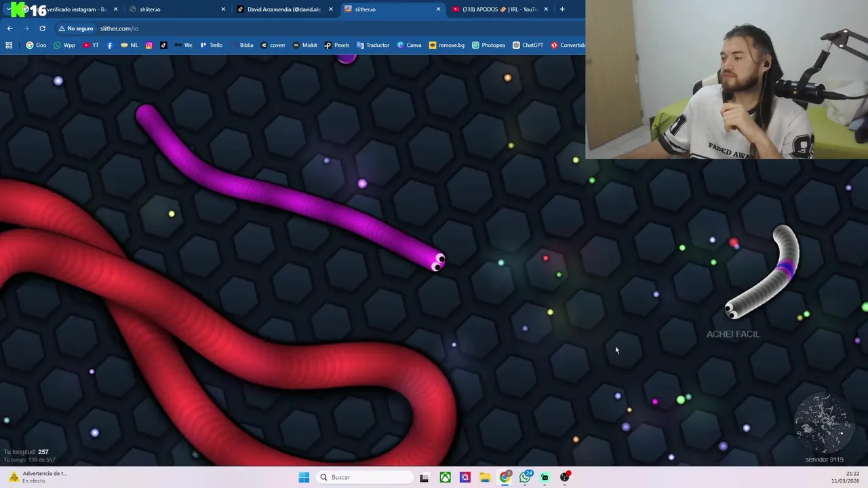Image resolution: width=868 pixels, height=488 pixels.
Task: Open the ChatGPT bookmark
Action: tap(528, 45)
